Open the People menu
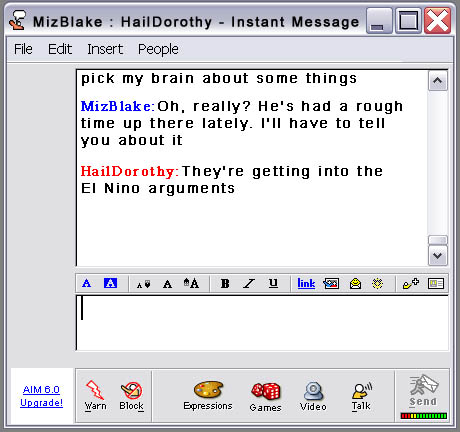The width and height of the screenshot is (460, 432). click(x=158, y=49)
